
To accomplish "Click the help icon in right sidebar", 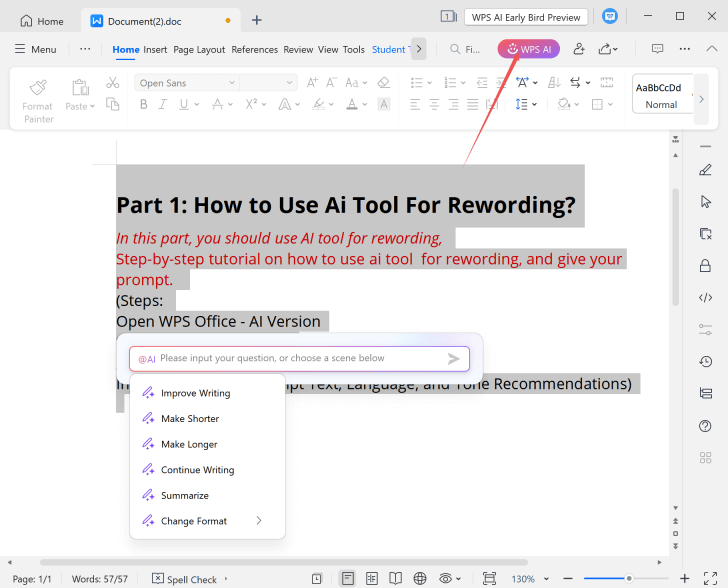I will (705, 426).
